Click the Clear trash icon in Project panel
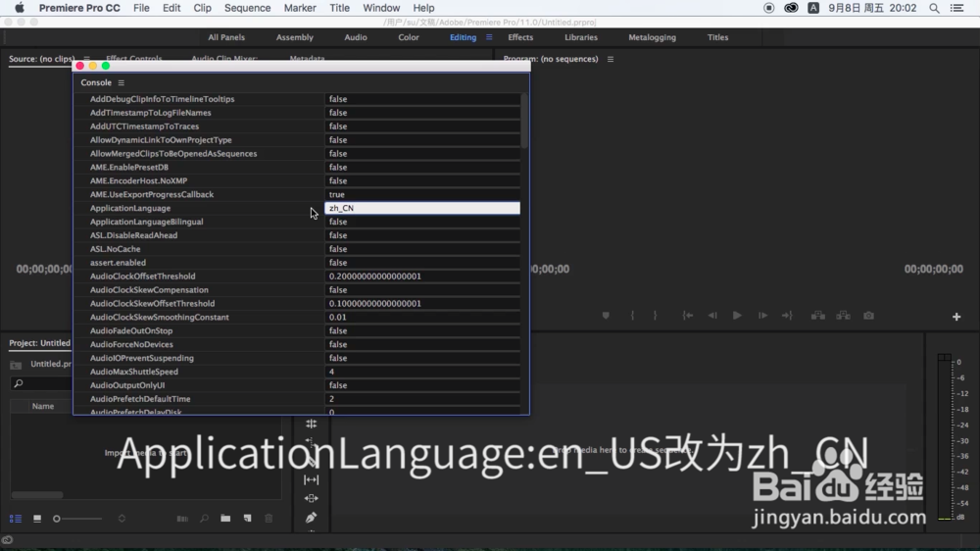Screen dimensions: 980x551 click(x=269, y=519)
